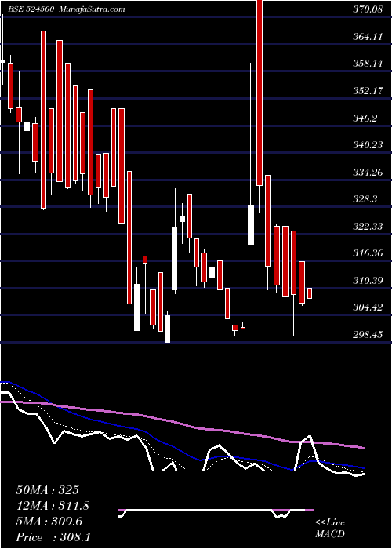The image size is (392, 549).
Task: Click the 358.14 price axis label
Action: [x=368, y=64]
